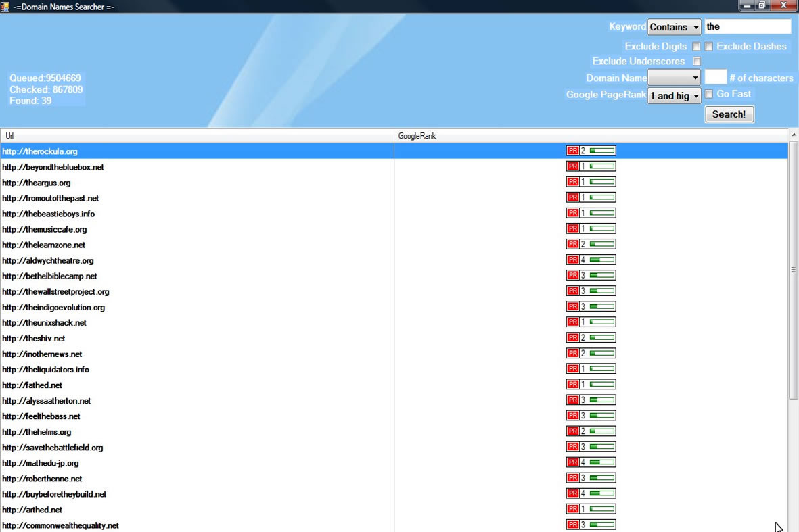This screenshot has width=799, height=532.
Task: Click the PageRank badge for themusiccafe.org
Action: tap(591, 228)
